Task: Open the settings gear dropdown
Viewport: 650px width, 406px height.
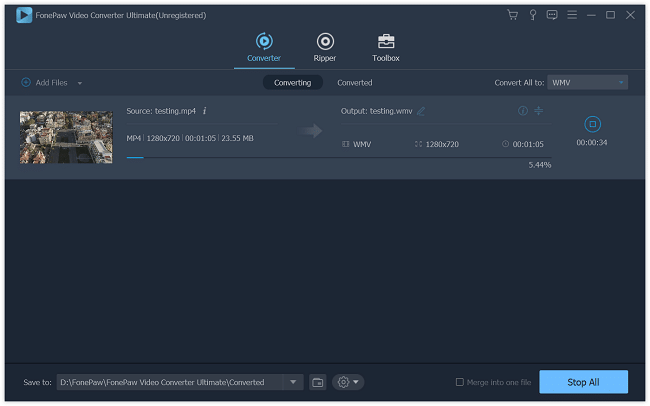Action: click(348, 382)
